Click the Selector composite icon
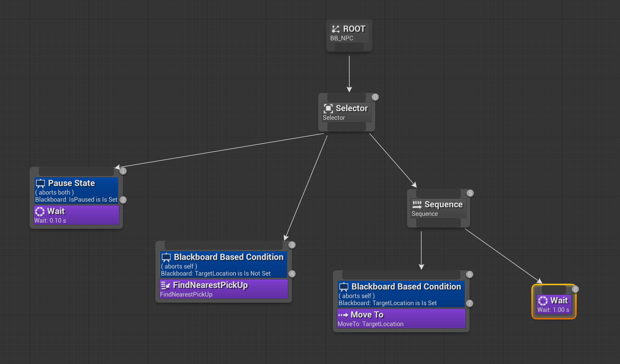Viewport: 620px width, 364px height. 328,108
